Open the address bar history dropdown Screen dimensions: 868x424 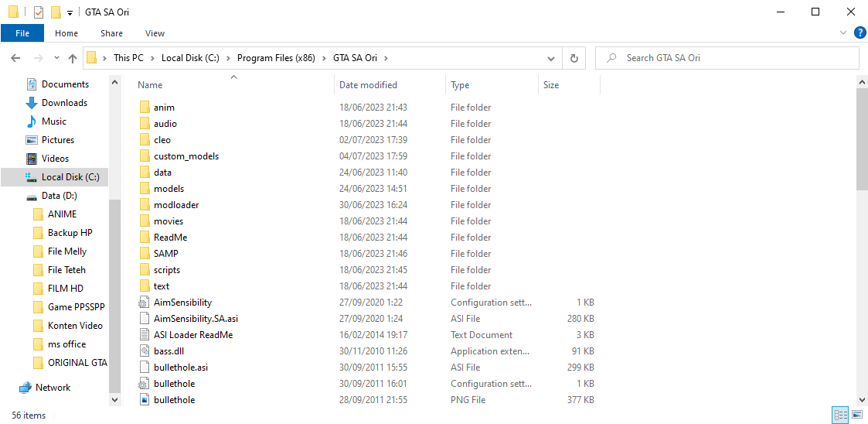point(551,57)
